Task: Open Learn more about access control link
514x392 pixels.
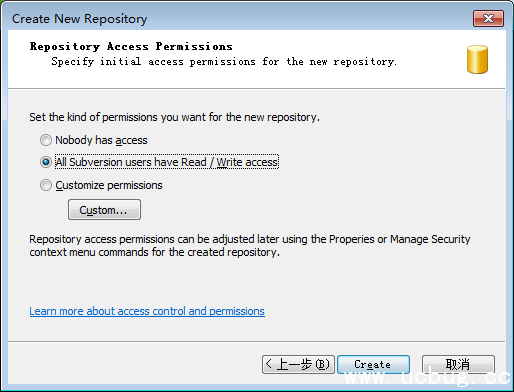Action: coord(147,311)
